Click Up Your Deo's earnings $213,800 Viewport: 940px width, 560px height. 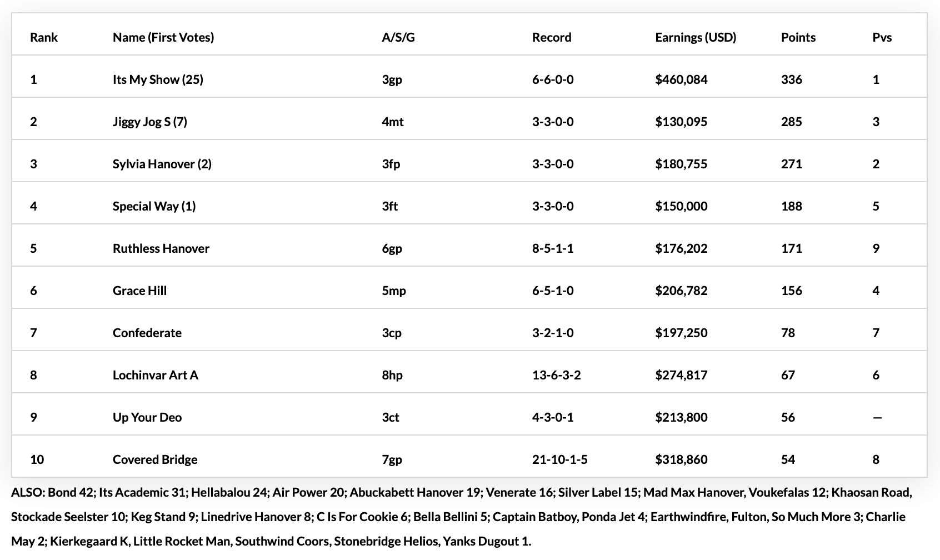681,417
